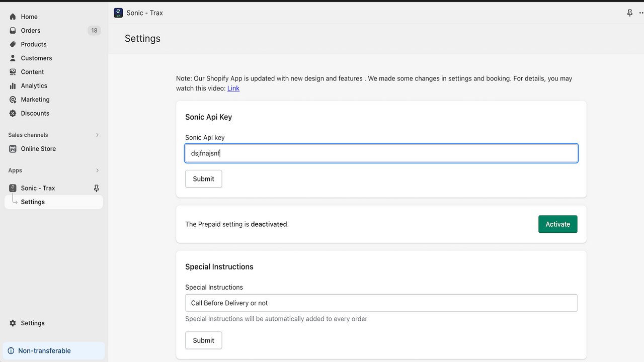Expand the Apps section
644x362 pixels.
pyautogui.click(x=97, y=170)
